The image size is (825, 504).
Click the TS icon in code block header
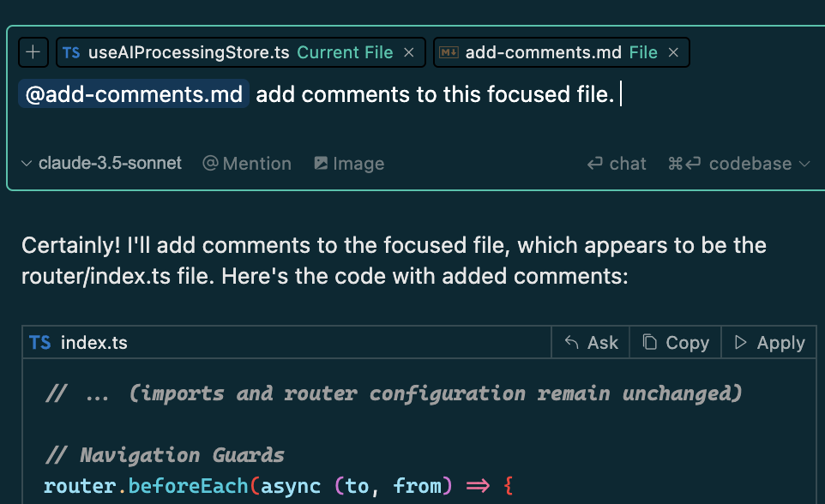[39, 343]
